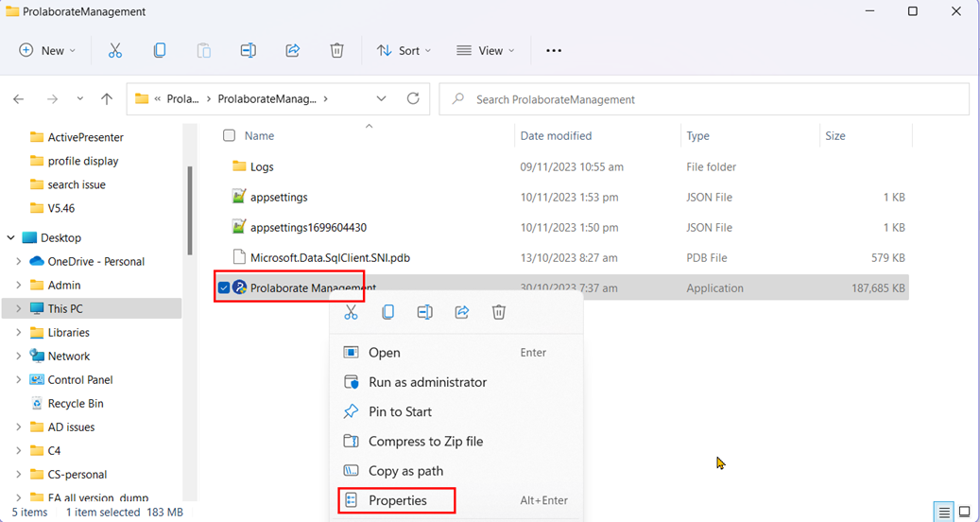Click the Delete icon in the context menu
Image resolution: width=980 pixels, height=522 pixels.
coord(499,312)
